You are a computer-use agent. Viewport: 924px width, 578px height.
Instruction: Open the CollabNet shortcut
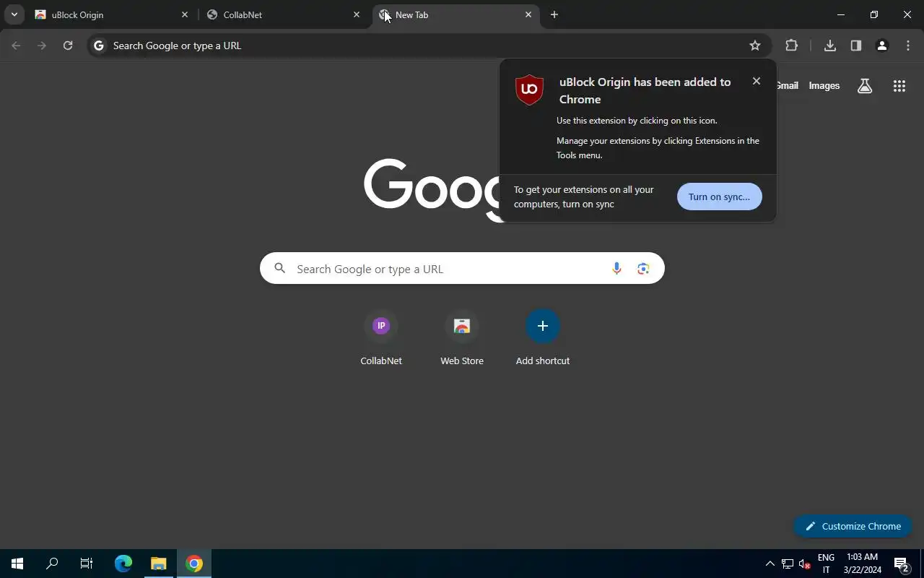pos(381,338)
